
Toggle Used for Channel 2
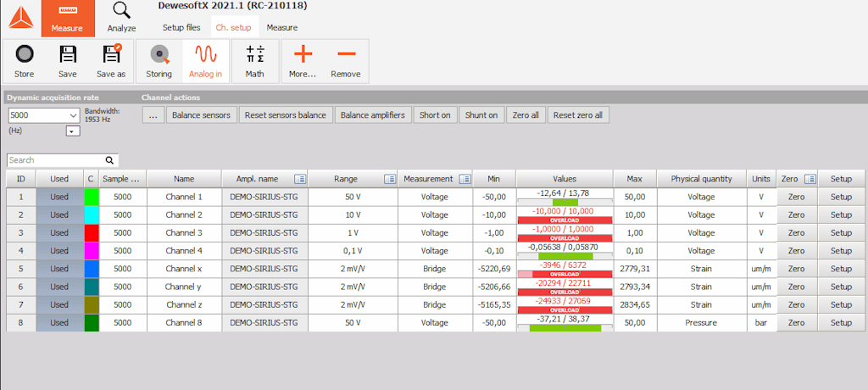(x=59, y=215)
